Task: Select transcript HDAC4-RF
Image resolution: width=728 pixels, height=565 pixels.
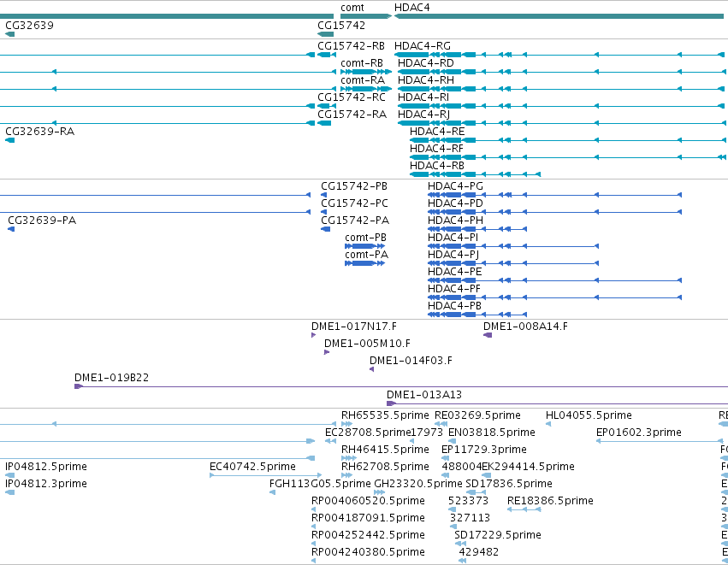Action: [436, 149]
